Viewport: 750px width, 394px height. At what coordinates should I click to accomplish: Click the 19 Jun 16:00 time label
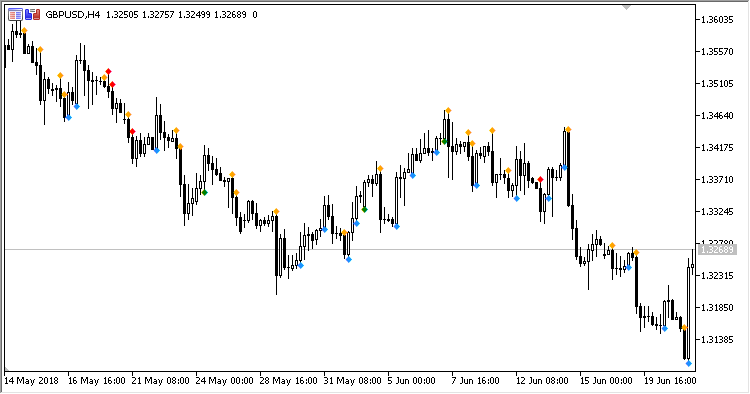click(670, 381)
